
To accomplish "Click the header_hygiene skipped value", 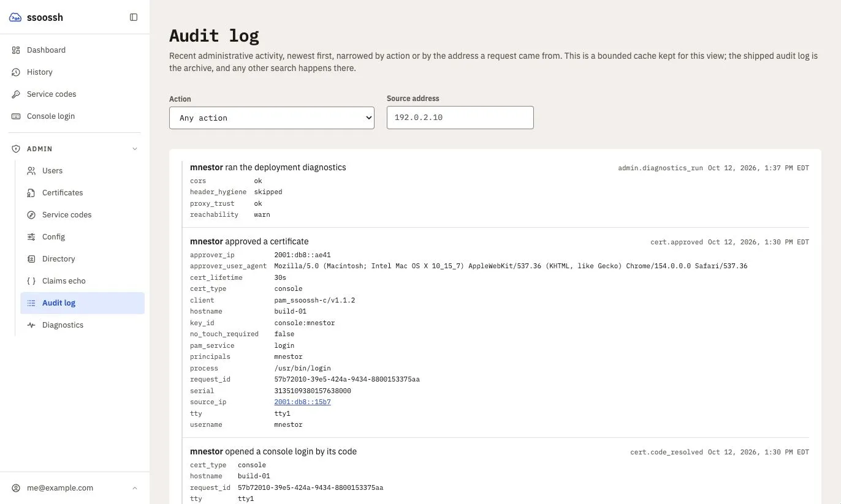I will [x=268, y=192].
